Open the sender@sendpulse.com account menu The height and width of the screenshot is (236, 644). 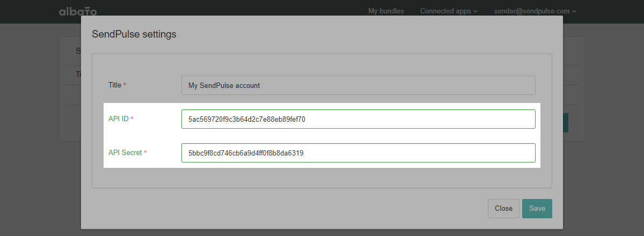click(x=532, y=11)
